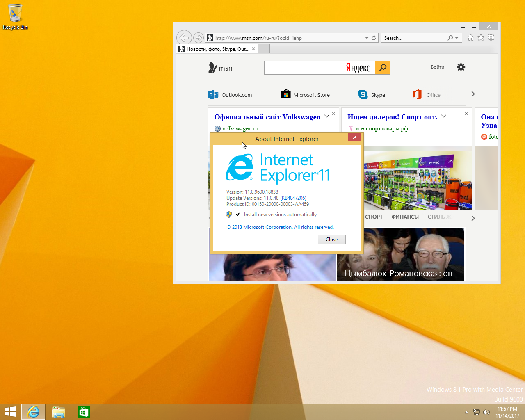Open the Windows Store taskbar icon
Image resolution: width=525 pixels, height=420 pixels.
click(84, 412)
